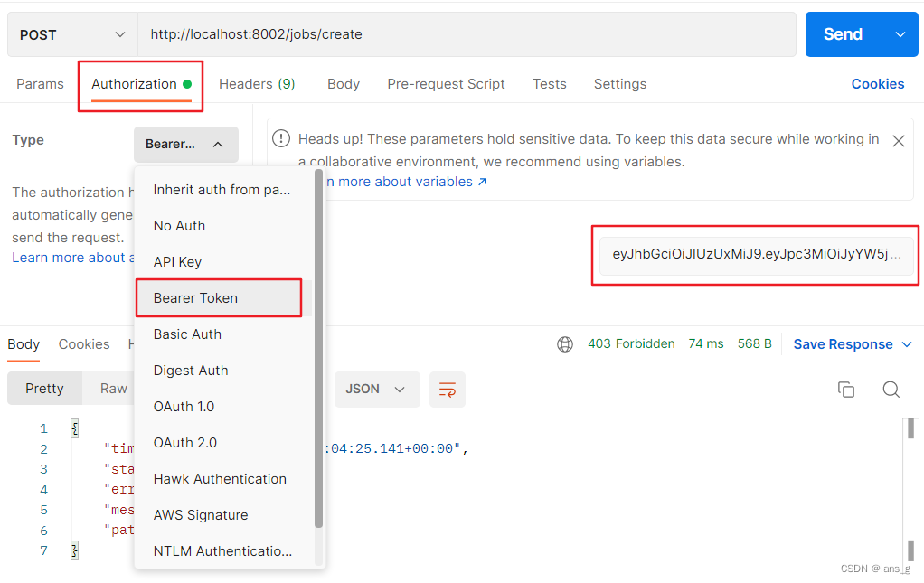Select AWS Signature option

click(224, 515)
